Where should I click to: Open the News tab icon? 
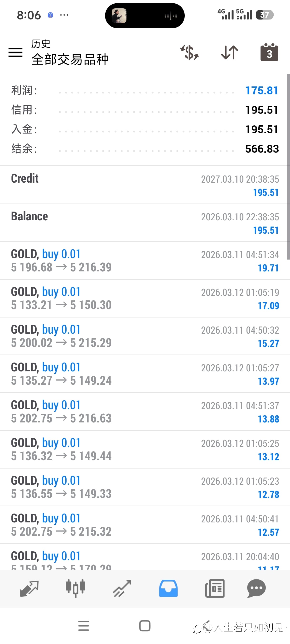point(215,588)
